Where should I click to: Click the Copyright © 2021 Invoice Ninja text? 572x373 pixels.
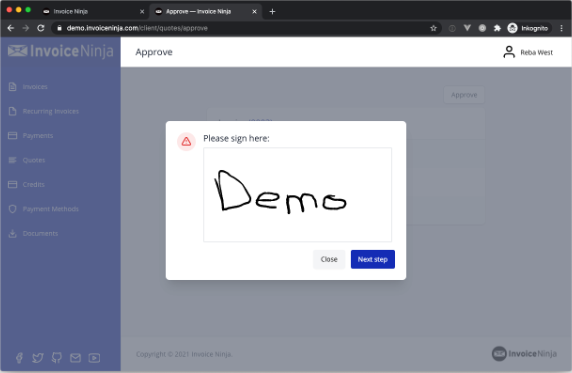click(x=184, y=354)
